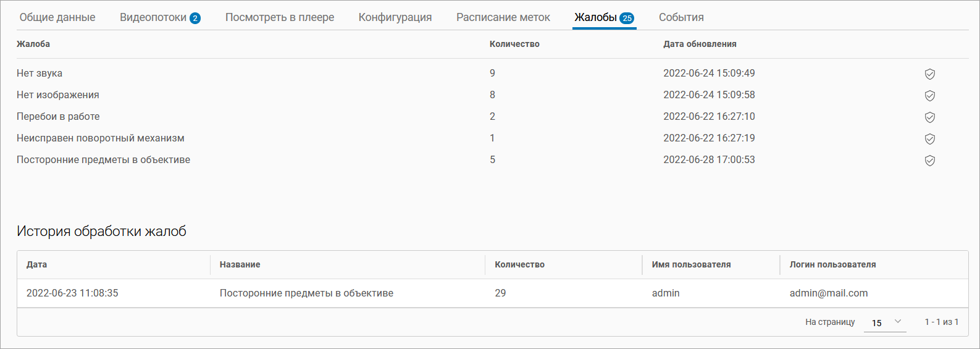Click shield icon for Нет звука complaint
The image size is (980, 349).
[929, 74]
